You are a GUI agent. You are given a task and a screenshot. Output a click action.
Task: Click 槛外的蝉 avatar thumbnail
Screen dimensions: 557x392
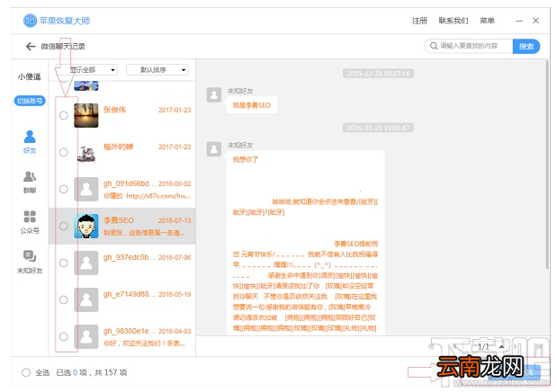[x=86, y=152]
